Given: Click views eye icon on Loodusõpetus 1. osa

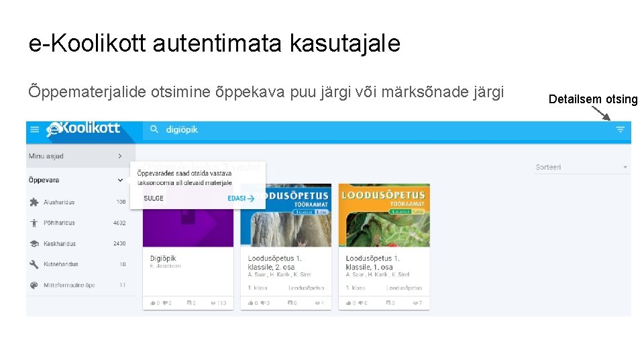Looking at the screenshot, I should [x=417, y=303].
